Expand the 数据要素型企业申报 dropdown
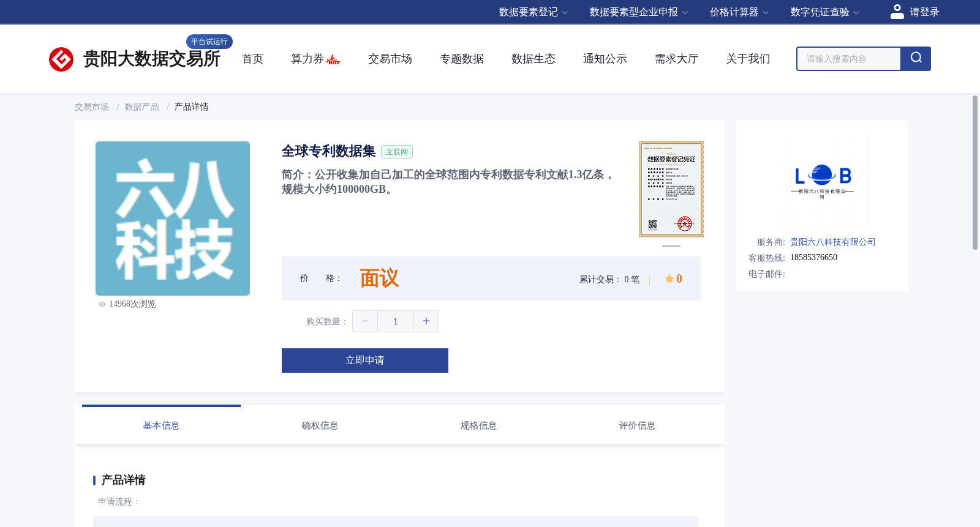 639,12
